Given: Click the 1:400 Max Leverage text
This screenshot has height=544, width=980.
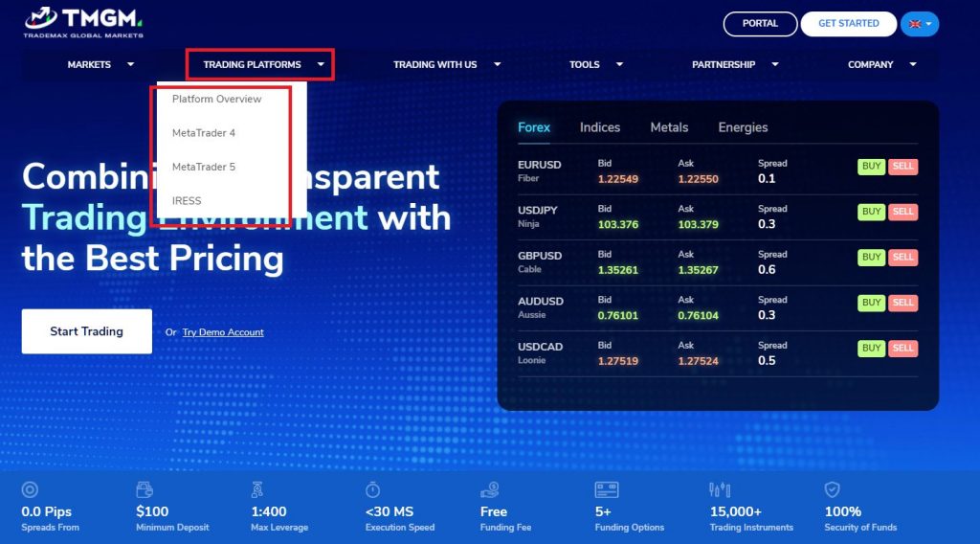Looking at the screenshot, I should pos(279,518).
